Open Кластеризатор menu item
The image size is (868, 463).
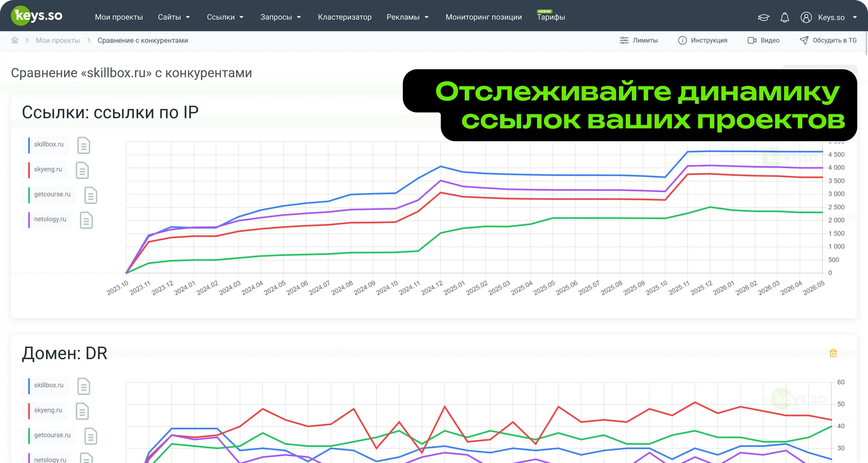[345, 17]
